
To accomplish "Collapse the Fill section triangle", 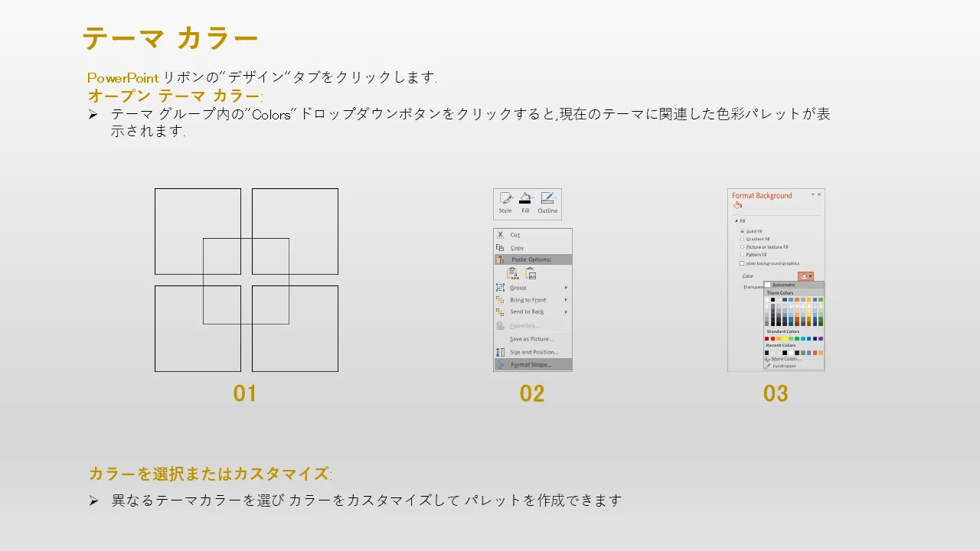I will (736, 221).
